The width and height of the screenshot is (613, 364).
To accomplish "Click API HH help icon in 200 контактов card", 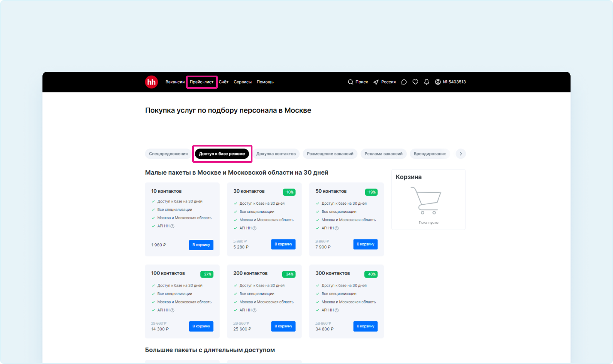I will tap(254, 310).
